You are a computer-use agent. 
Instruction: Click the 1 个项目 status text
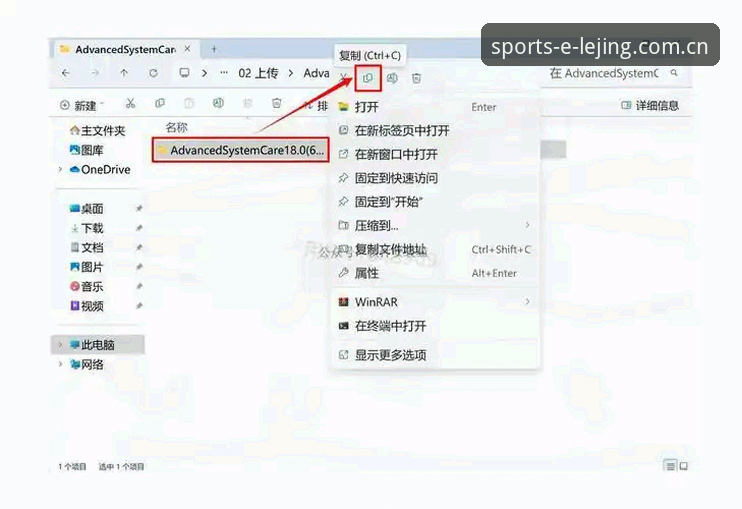72,466
